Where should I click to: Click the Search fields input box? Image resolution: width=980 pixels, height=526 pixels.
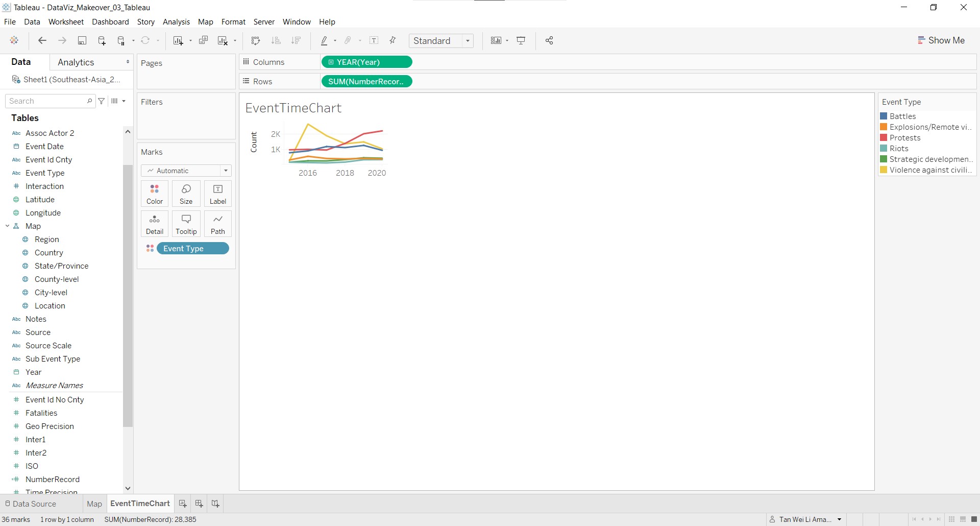tap(47, 101)
